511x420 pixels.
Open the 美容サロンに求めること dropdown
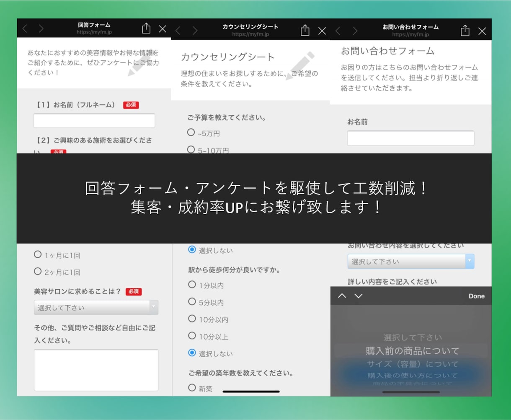[96, 308]
